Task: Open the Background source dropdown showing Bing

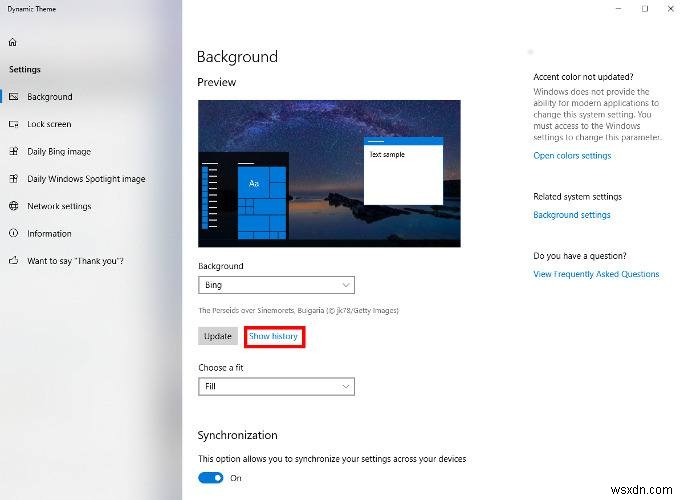Action: coord(276,285)
